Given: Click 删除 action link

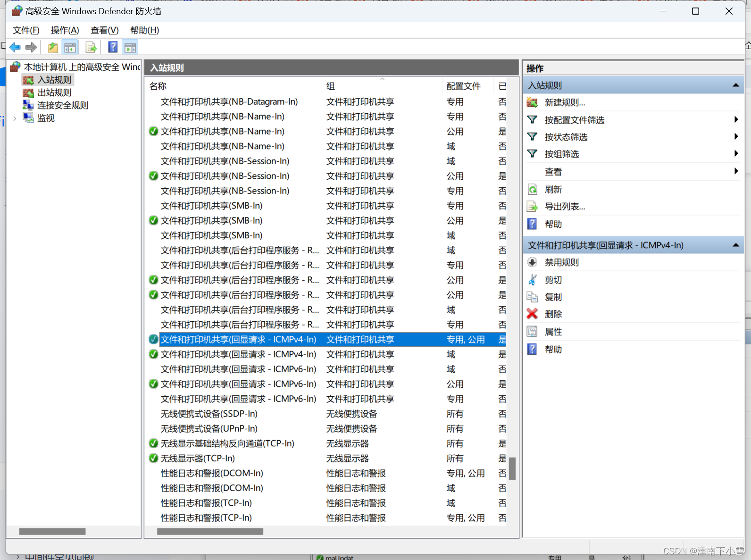Looking at the screenshot, I should 553,314.
